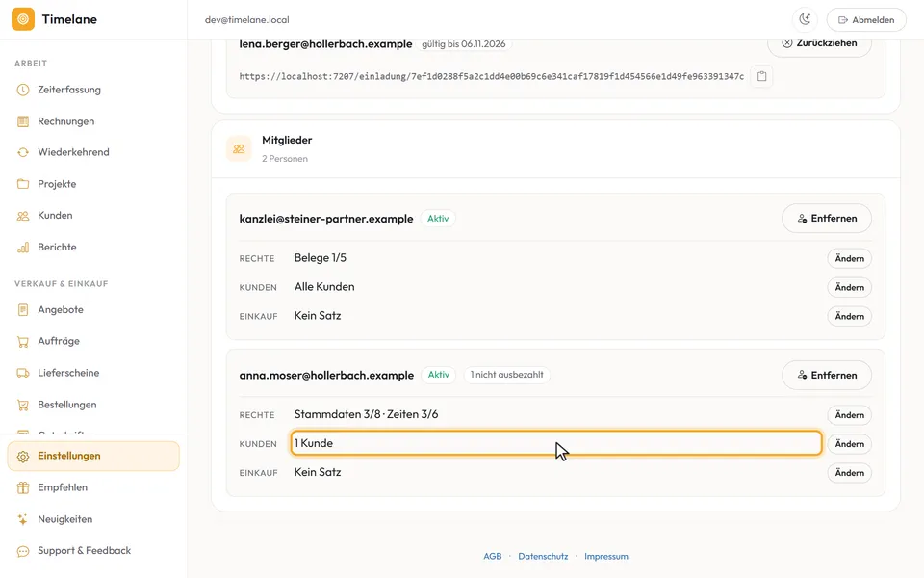The height and width of the screenshot is (578, 924).
Task: Remove kanzlei@steiner-partner.example member
Action: point(827,219)
